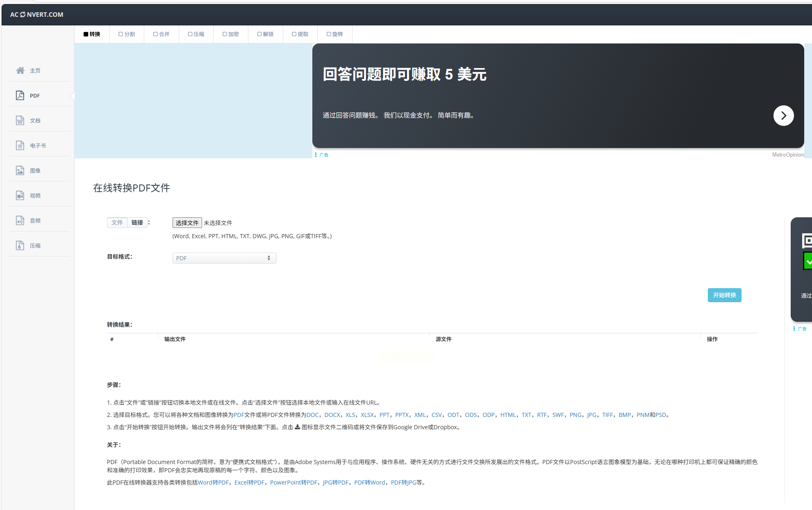Open the audio (音频) converter icon

20,221
